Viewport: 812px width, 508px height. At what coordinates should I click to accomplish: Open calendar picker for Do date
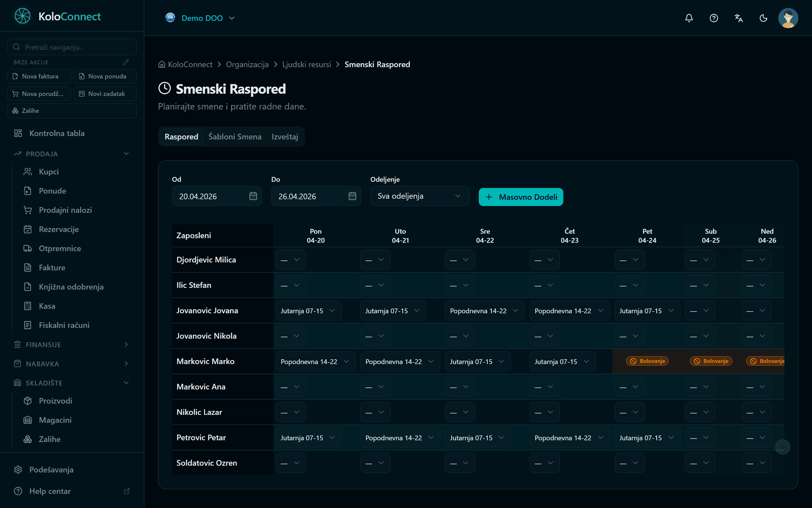click(x=352, y=196)
